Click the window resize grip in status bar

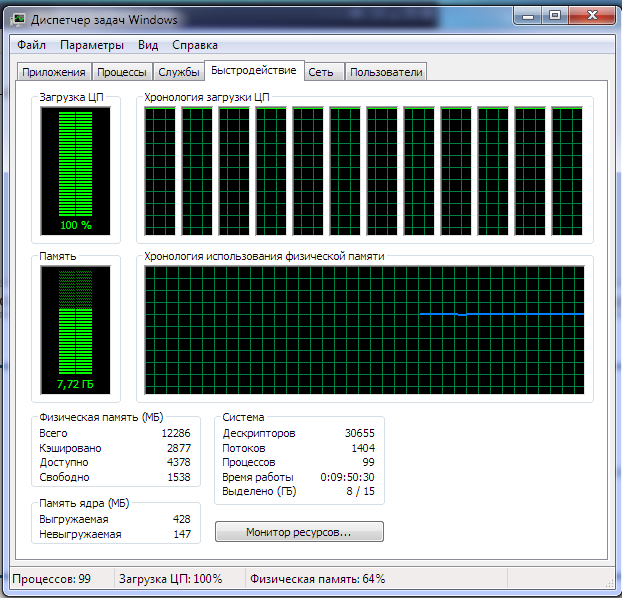tap(610, 583)
